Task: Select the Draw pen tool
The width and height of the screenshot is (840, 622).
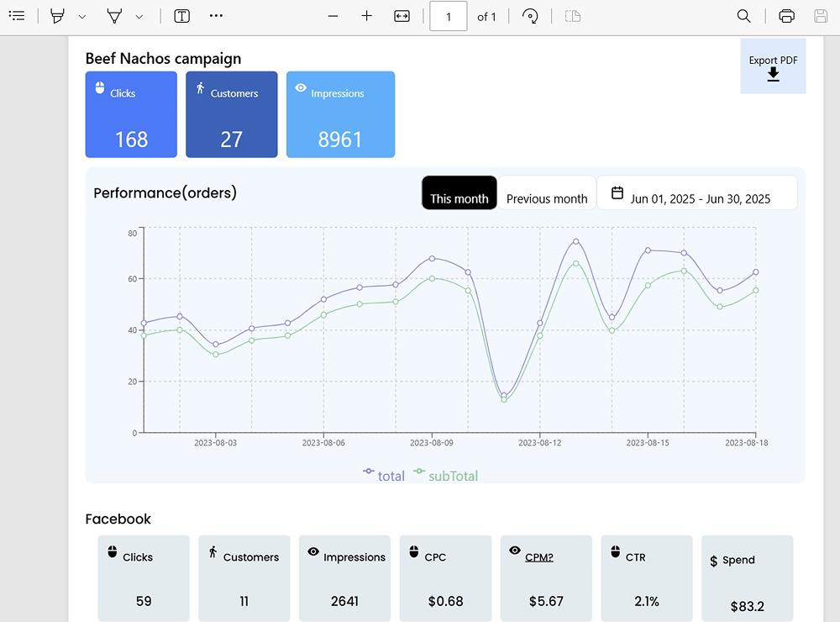Action: (114, 16)
